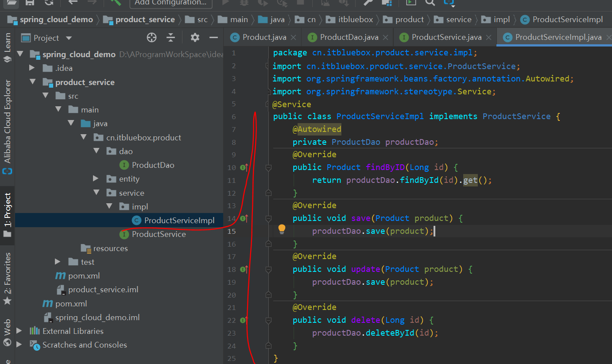Open the Alibaba Cloud Explorer tool window
612x364 pixels.
tap(7, 126)
